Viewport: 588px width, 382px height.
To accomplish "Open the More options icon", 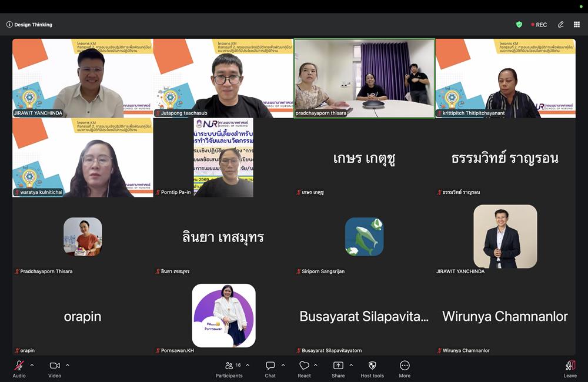I will tap(405, 366).
